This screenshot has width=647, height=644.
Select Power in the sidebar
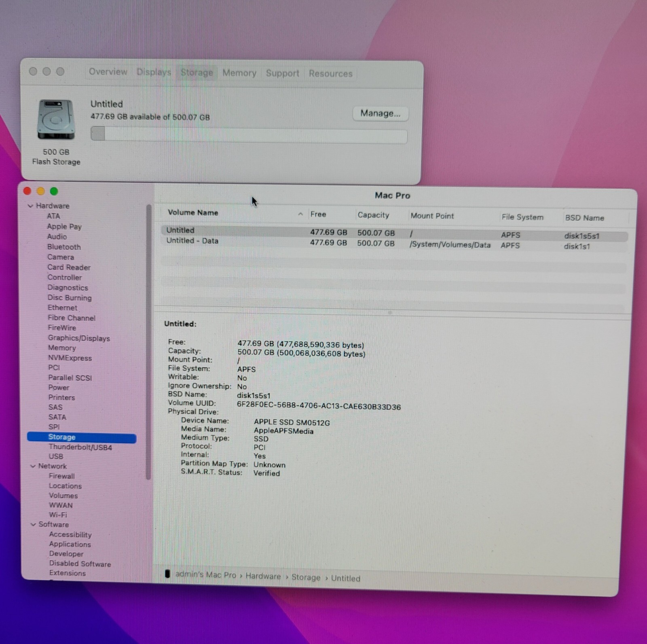coord(59,388)
